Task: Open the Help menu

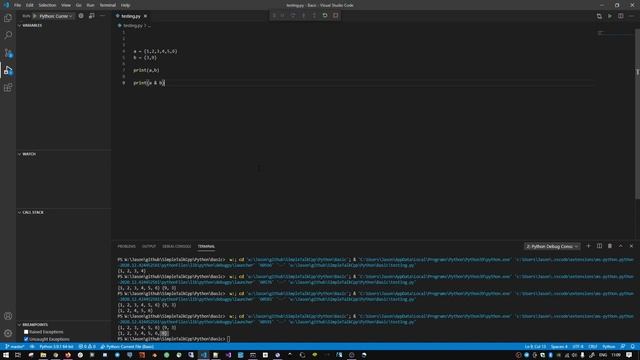Action: (126, 5)
